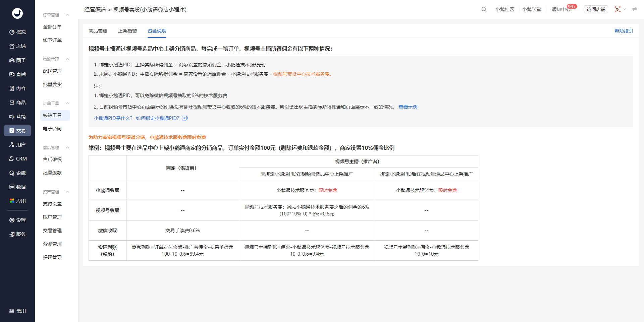Open the 应用 apps sidebar item
The height and width of the screenshot is (322, 644).
coord(17,201)
